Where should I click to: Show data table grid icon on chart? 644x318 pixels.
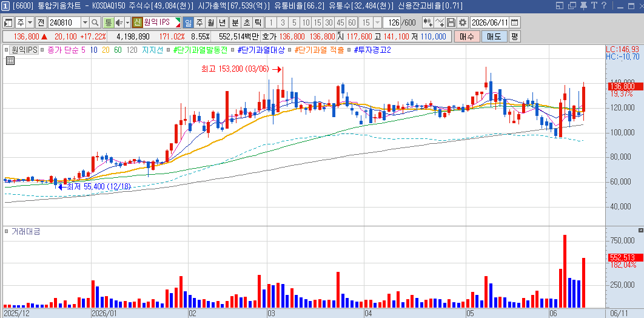tap(11, 61)
